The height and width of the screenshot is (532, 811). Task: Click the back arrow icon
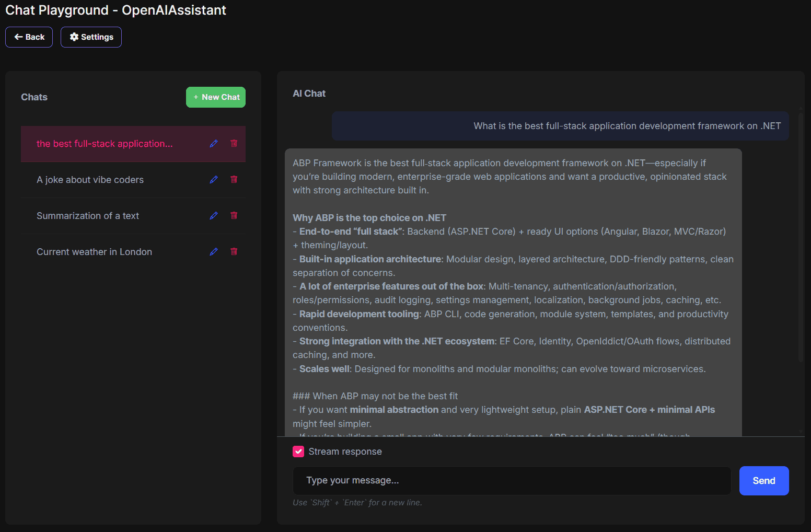pyautogui.click(x=18, y=37)
